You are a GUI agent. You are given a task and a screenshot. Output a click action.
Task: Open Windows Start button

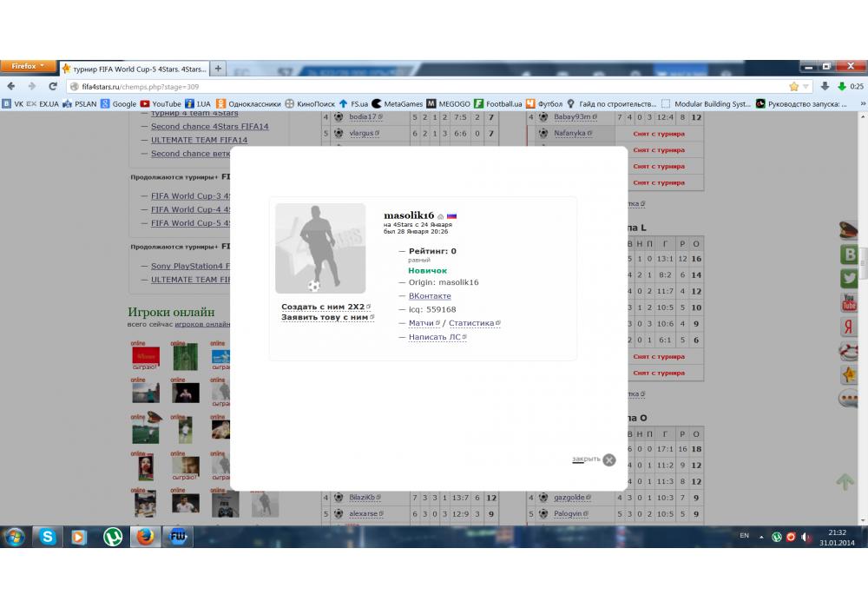click(x=14, y=537)
